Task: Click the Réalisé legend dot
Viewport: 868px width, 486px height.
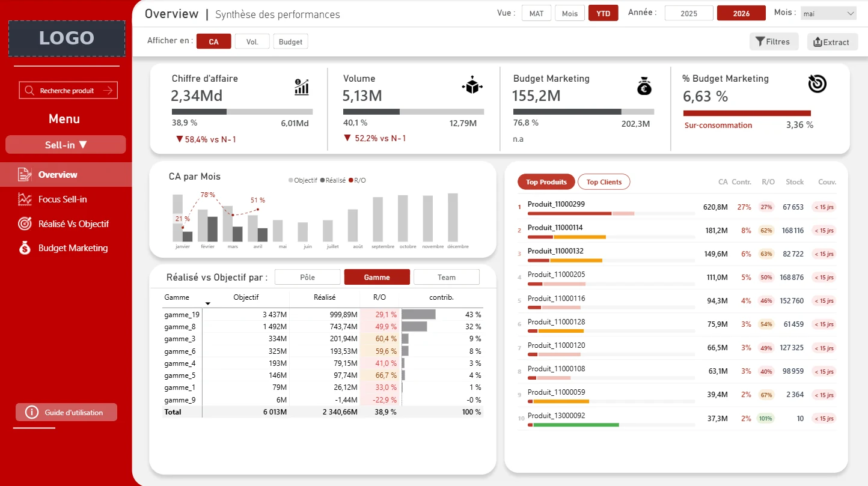Action: pos(323,180)
